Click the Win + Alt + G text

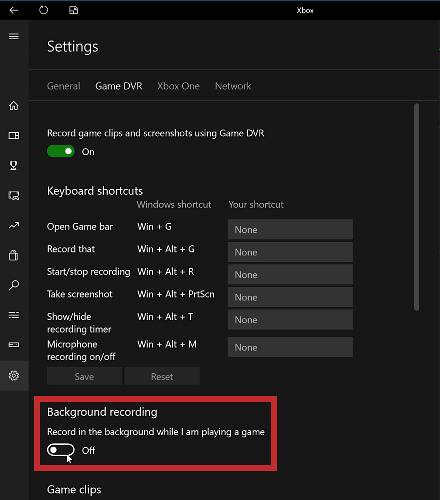[166, 249]
